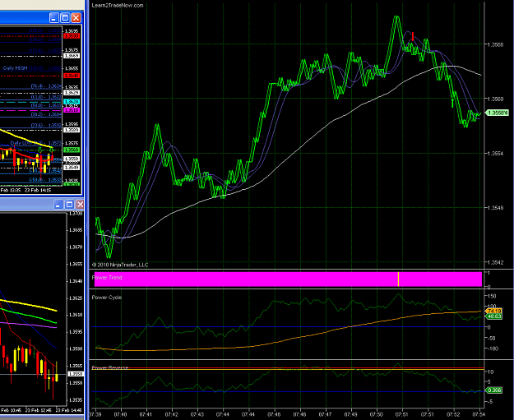Click the orange 74.19 Power Cycle marker
The width and height of the screenshot is (514, 420).
[x=493, y=311]
